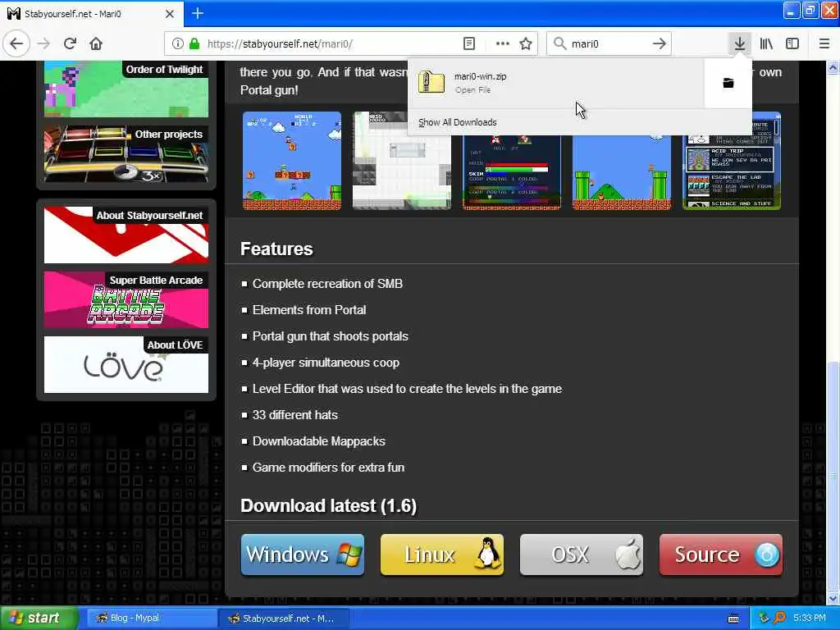Open the browser hamburger menu
840x630 pixels.
point(824,44)
